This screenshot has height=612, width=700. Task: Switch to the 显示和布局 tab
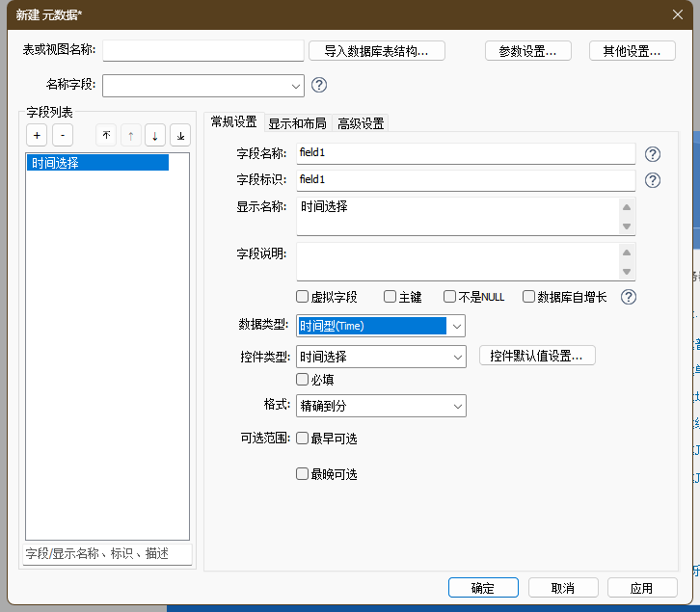[297, 123]
